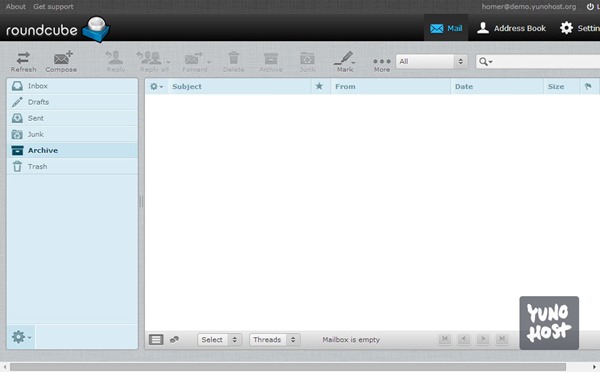Open list options gear in header
This screenshot has width=600, height=372.
tap(156, 86)
